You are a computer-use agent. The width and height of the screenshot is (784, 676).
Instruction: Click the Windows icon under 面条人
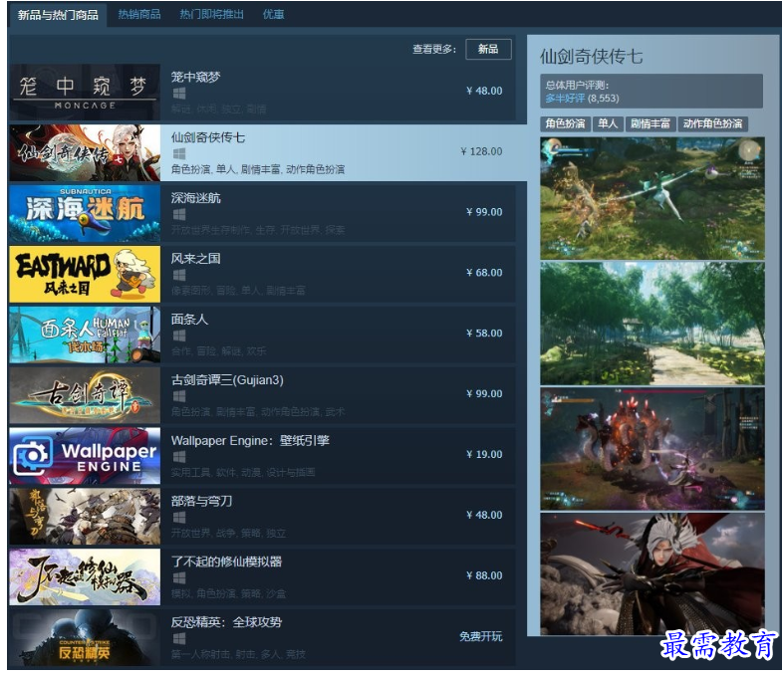click(x=179, y=336)
